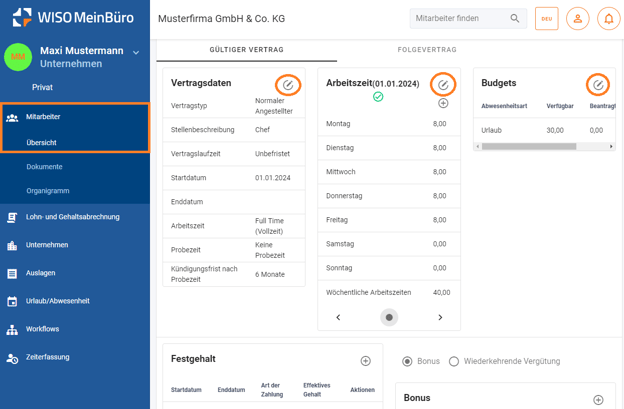Go to previous Arbeitszeit page chevron
This screenshot has width=624, height=409.
(338, 317)
